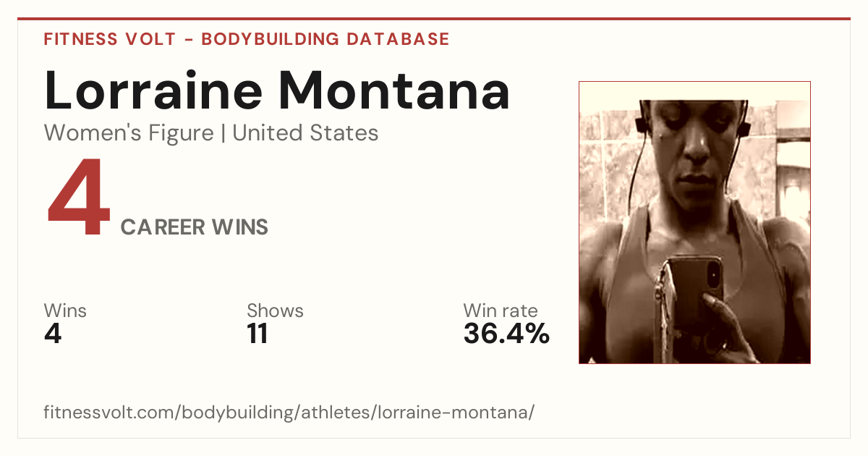This screenshot has height=456, width=868.
Task: Click the word VOLT in the header
Action: coord(149,39)
